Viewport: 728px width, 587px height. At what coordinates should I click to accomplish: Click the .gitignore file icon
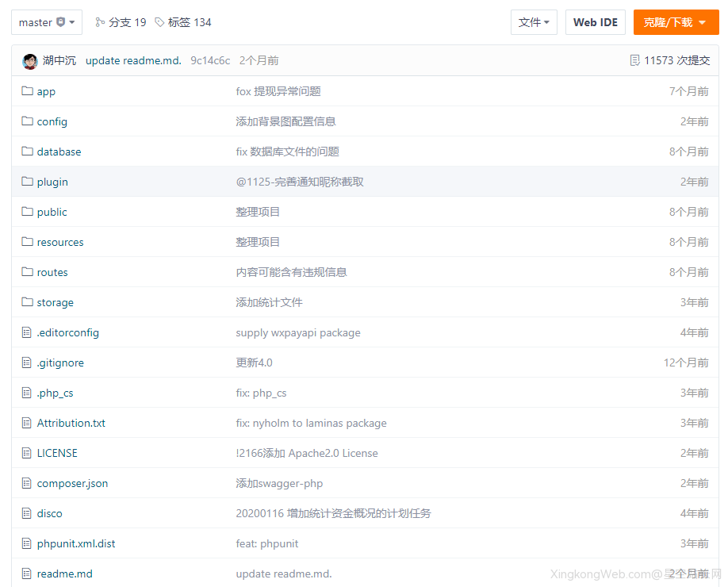pyautogui.click(x=27, y=363)
